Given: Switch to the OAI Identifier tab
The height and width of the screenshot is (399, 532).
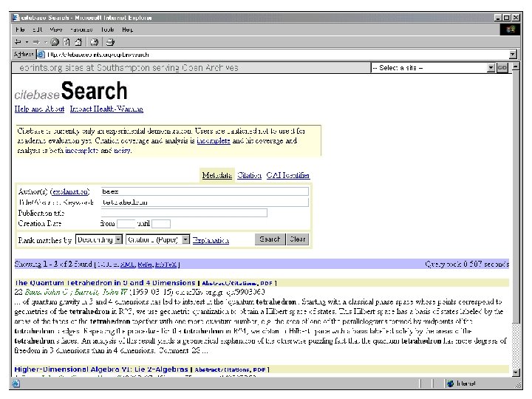Looking at the screenshot, I should point(287,175).
